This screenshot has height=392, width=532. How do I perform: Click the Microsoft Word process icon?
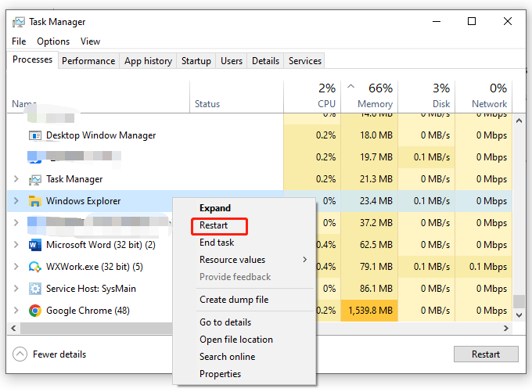(35, 245)
